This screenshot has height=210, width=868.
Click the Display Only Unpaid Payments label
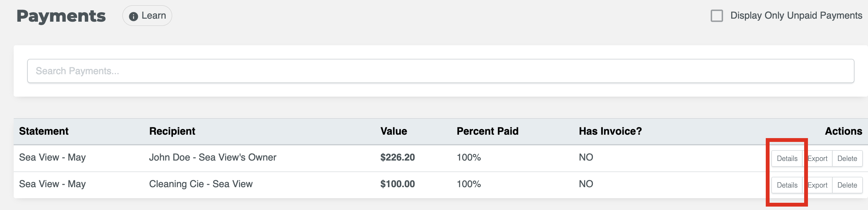796,16
